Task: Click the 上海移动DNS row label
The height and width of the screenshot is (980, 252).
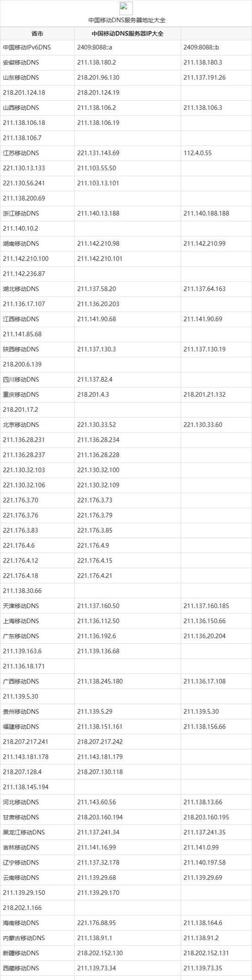Action: (x=20, y=621)
